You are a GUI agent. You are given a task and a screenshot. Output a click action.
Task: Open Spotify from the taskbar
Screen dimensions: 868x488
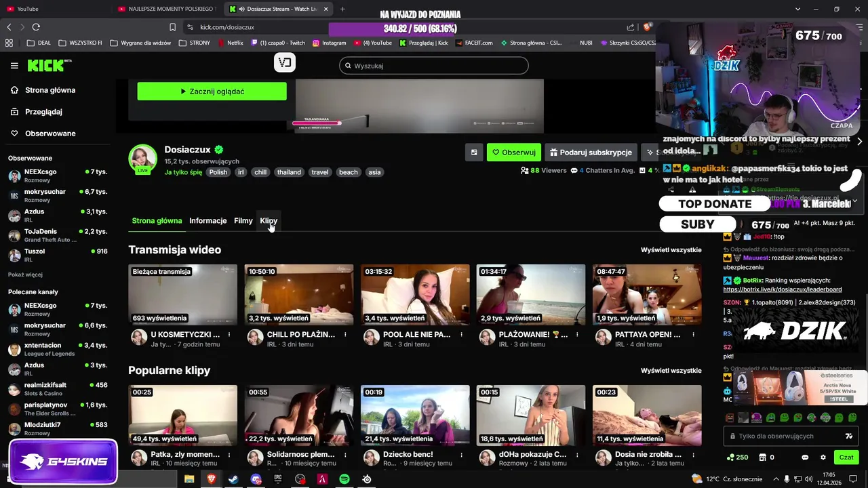pyautogui.click(x=344, y=479)
